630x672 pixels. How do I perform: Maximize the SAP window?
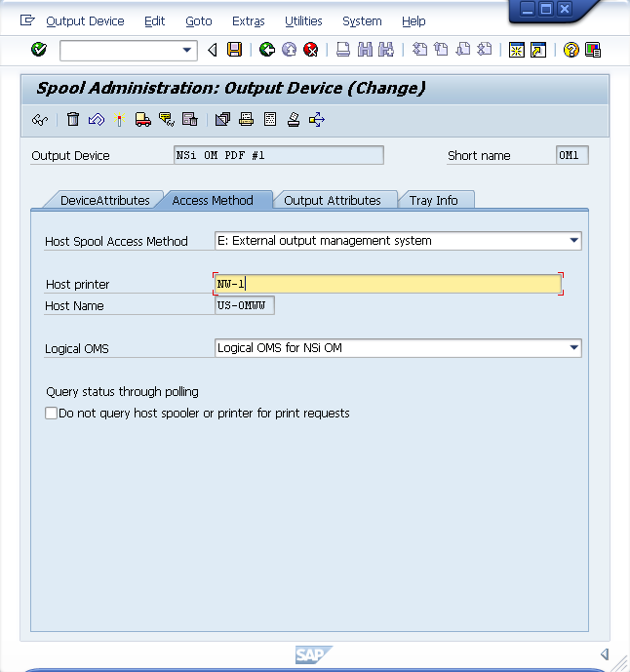546,9
